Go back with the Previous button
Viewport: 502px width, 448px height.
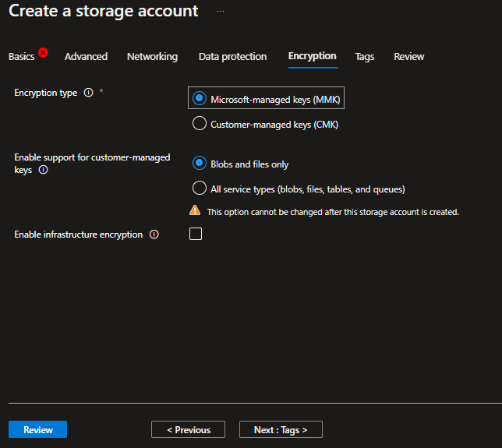pyautogui.click(x=188, y=429)
